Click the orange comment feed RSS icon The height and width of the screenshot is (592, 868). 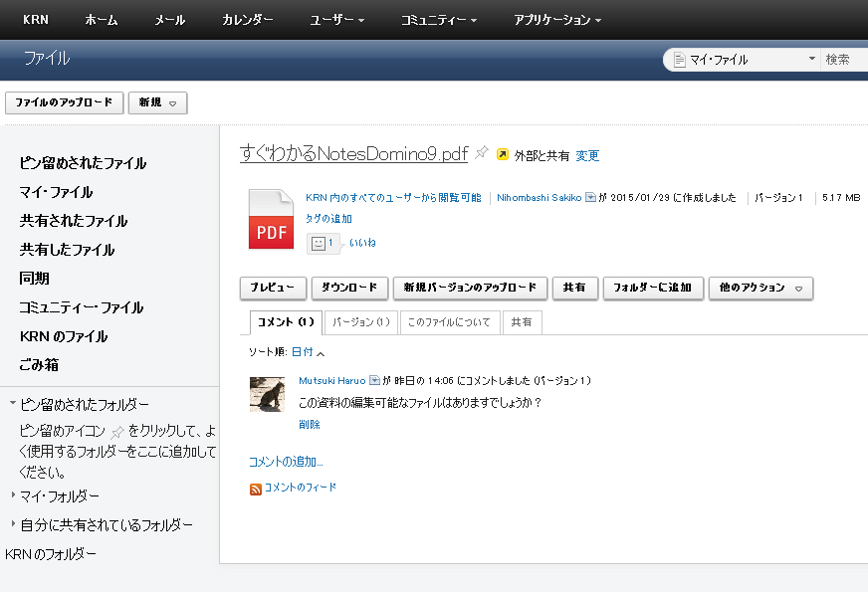click(256, 489)
